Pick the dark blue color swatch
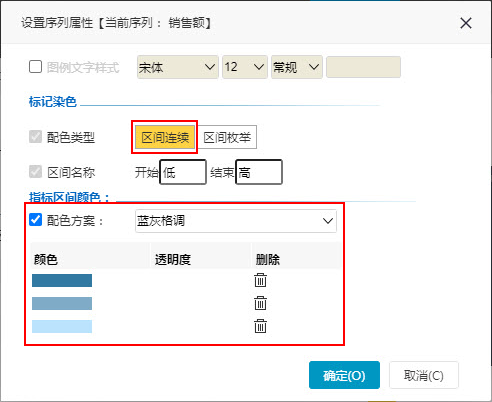This screenshot has width=492, height=402. [62, 280]
